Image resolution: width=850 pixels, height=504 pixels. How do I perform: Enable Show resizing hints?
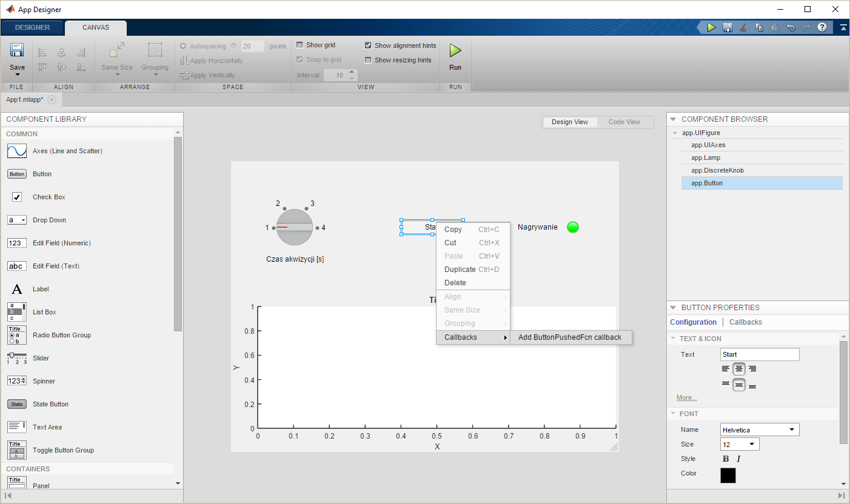tap(368, 59)
